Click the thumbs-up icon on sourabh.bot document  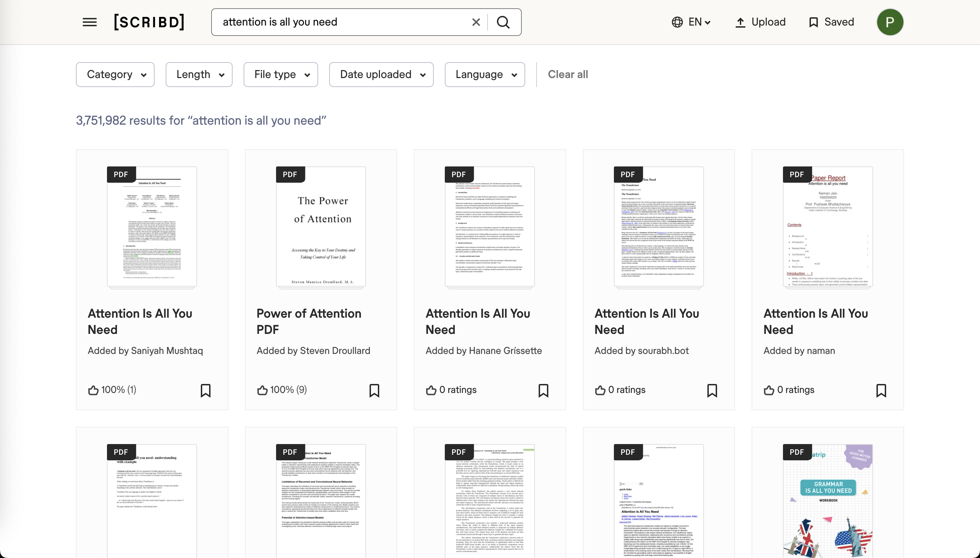(600, 390)
